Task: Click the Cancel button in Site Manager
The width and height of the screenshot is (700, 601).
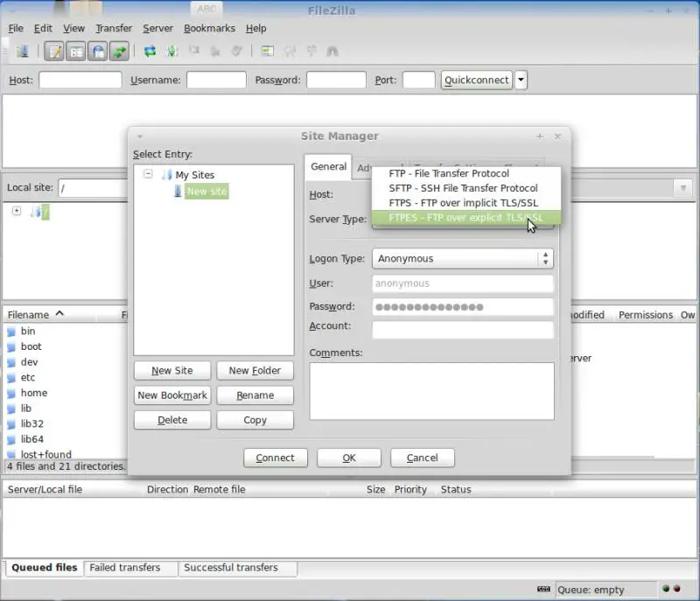Action: tap(423, 458)
